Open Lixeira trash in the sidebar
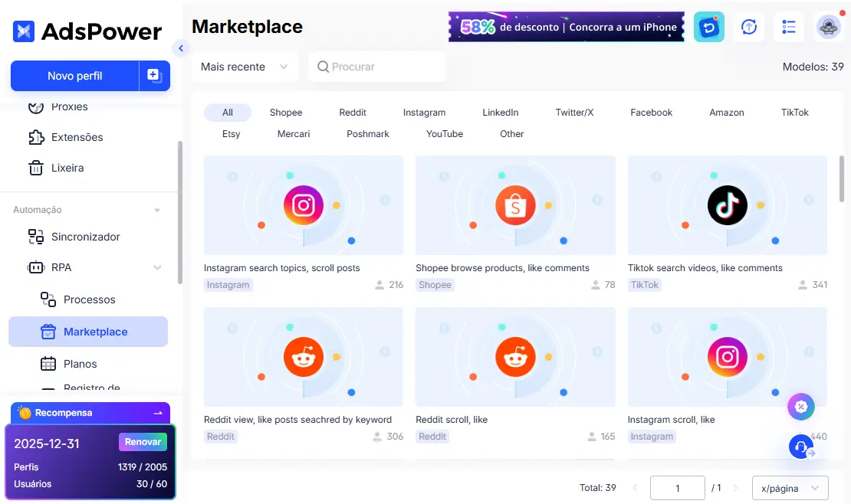The height and width of the screenshot is (504, 851). (x=67, y=168)
